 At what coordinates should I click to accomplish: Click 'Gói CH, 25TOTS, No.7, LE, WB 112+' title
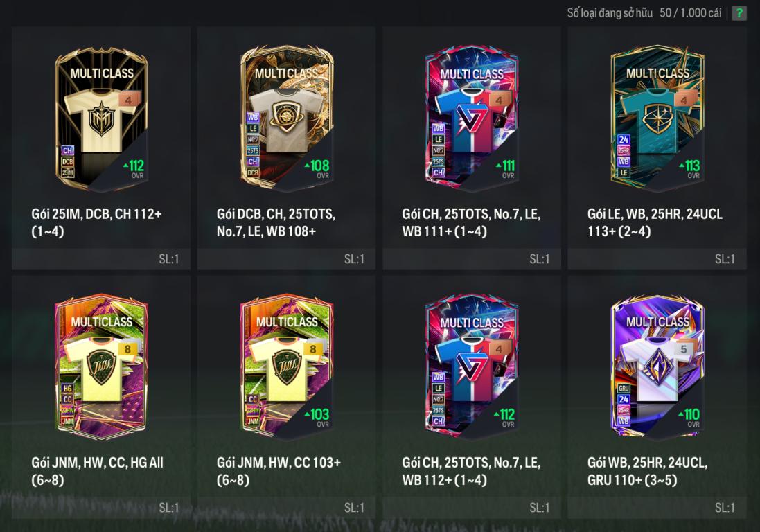tap(471, 471)
